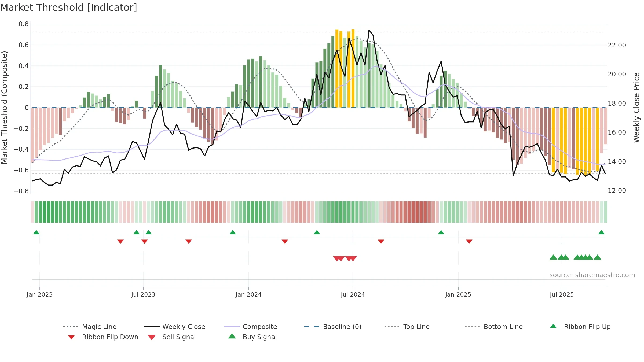This screenshot has width=644, height=362.
Task: Click the 12.00 price axis label
Action: pyautogui.click(x=617, y=190)
